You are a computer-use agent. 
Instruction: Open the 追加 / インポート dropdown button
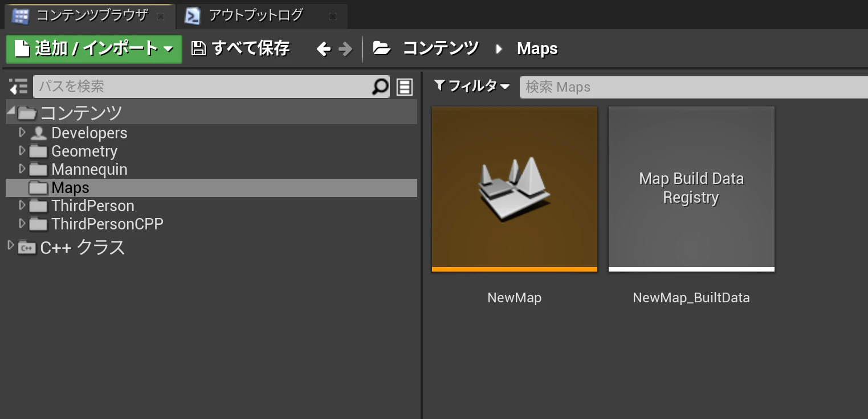(x=94, y=49)
